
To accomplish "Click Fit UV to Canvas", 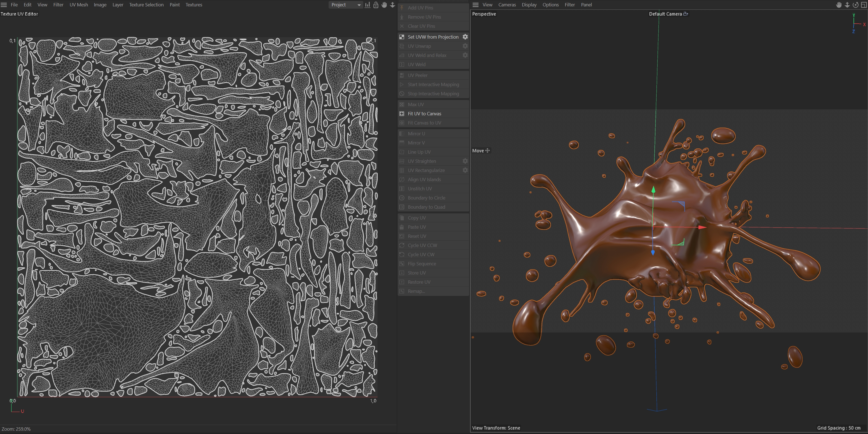I will tap(424, 113).
